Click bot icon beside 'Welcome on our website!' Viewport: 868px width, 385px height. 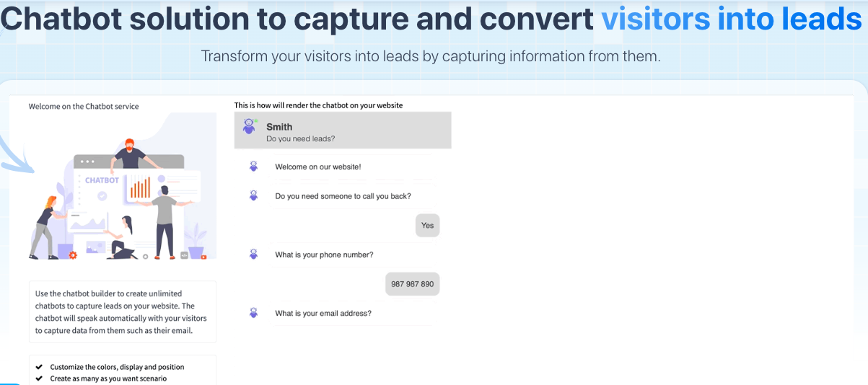(253, 167)
